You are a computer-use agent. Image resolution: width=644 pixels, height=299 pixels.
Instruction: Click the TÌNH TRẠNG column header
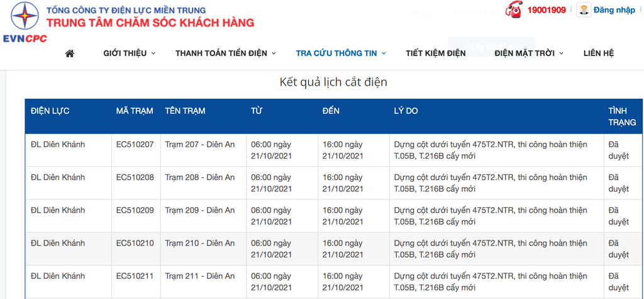tap(622, 116)
